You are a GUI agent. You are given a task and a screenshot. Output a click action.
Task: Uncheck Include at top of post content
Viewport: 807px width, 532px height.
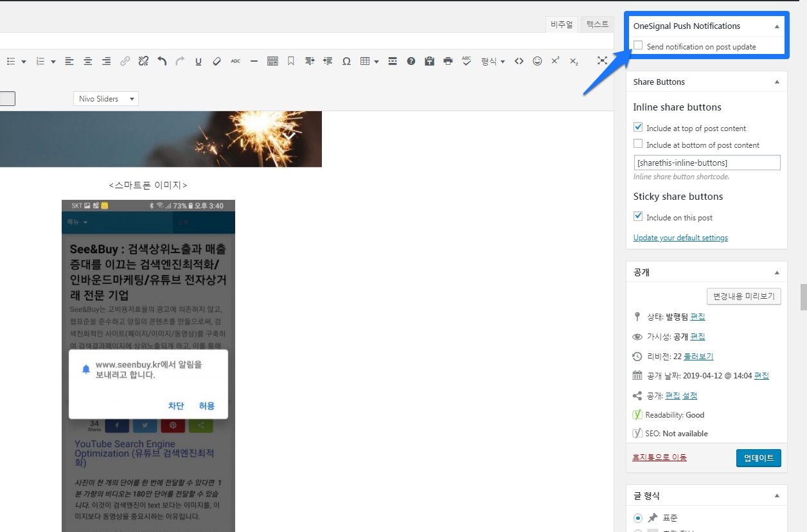(x=638, y=128)
